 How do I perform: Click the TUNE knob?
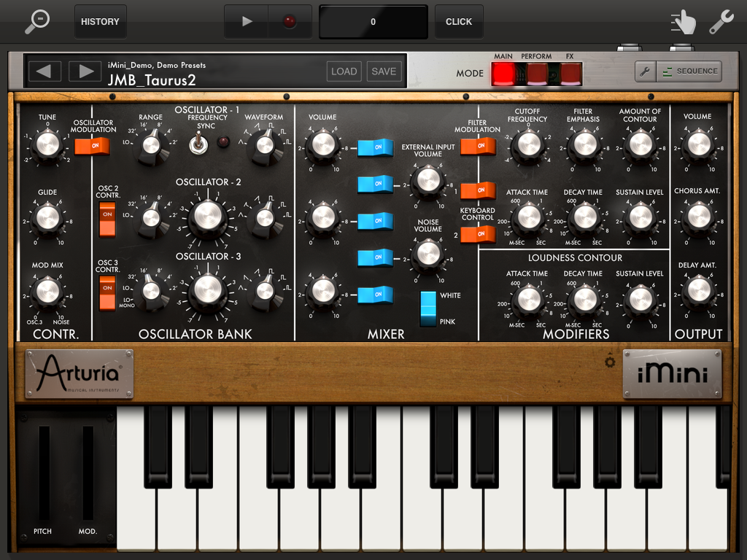coord(47,144)
